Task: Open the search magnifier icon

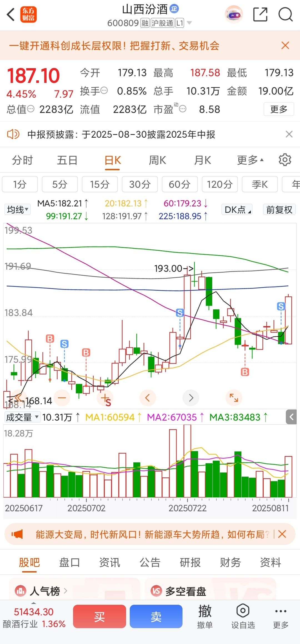Action: [x=286, y=14]
